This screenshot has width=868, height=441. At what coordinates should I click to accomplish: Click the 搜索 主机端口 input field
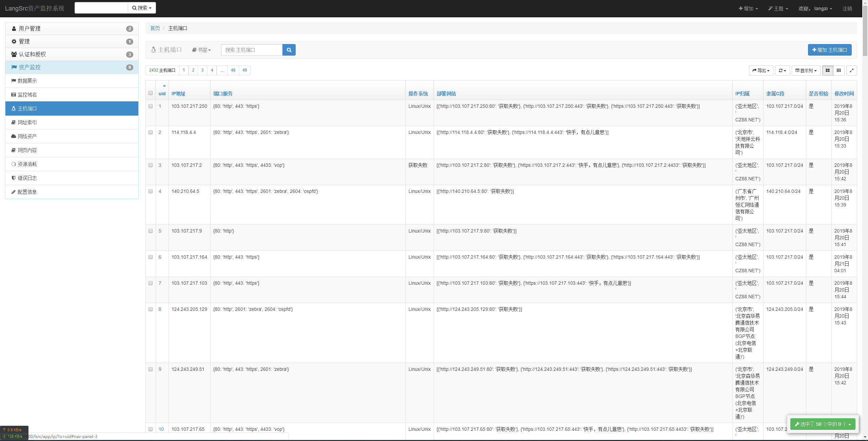point(252,50)
